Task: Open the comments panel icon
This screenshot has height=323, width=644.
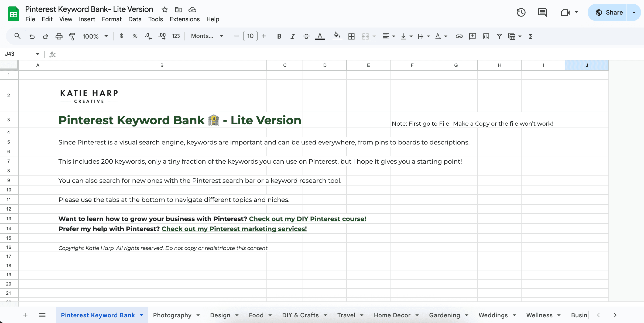Action: click(542, 12)
